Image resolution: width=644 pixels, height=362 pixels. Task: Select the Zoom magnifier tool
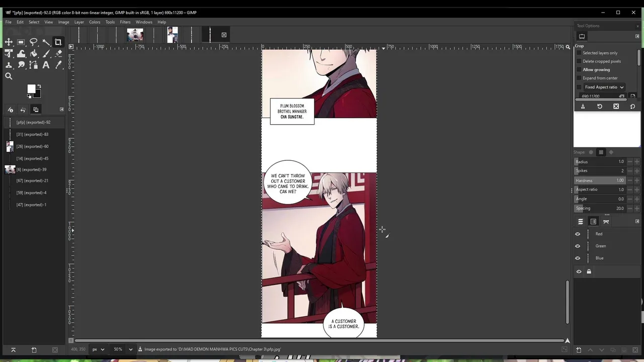pos(9,76)
